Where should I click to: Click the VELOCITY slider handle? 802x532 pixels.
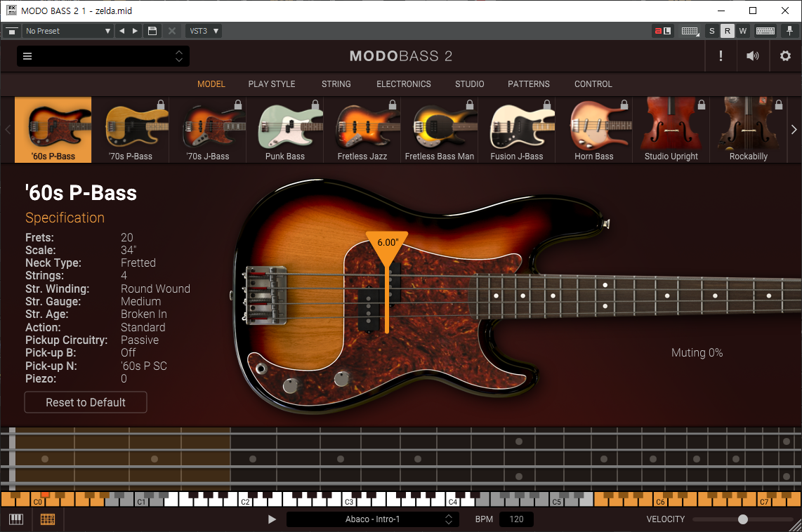(x=743, y=519)
